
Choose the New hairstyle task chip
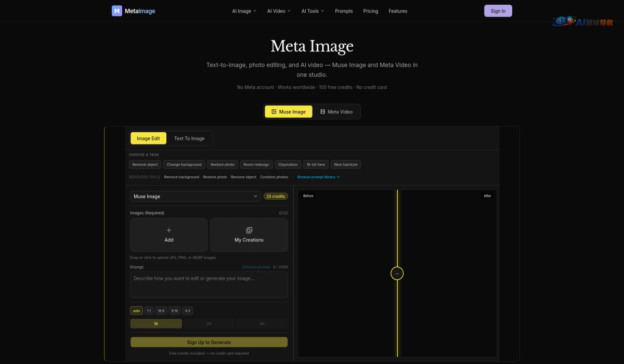point(346,164)
